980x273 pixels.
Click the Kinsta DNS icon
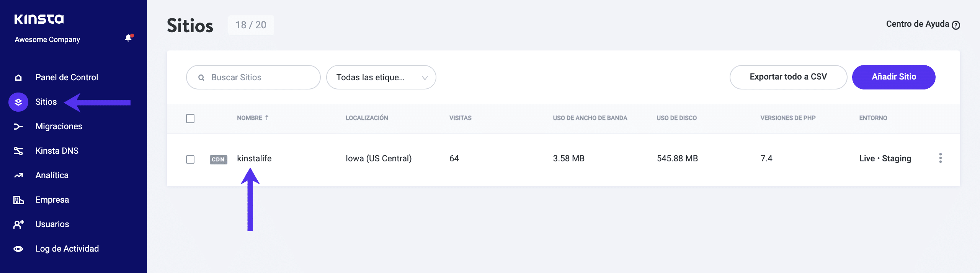18,151
